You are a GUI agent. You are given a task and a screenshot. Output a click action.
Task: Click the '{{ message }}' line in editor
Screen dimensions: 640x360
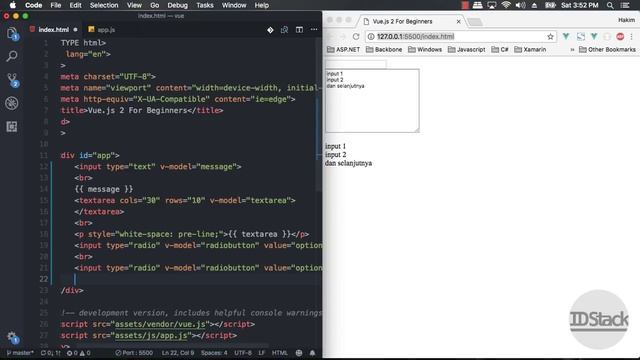click(104, 189)
